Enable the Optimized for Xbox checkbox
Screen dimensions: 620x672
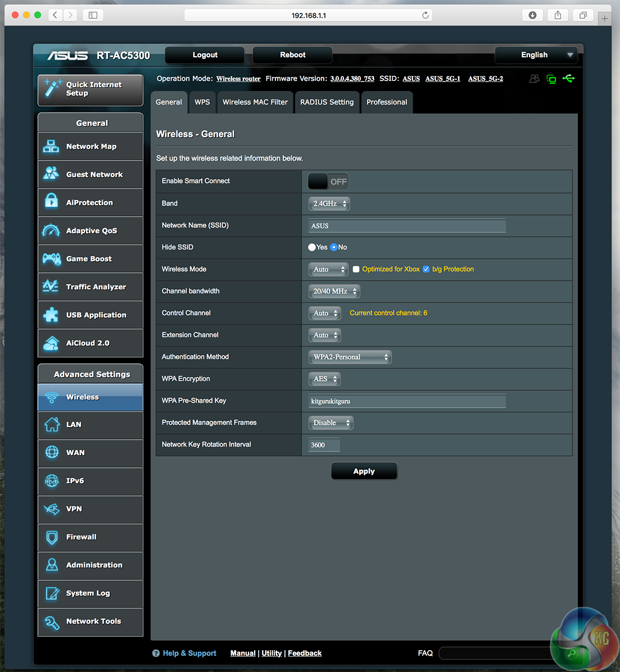coord(356,269)
